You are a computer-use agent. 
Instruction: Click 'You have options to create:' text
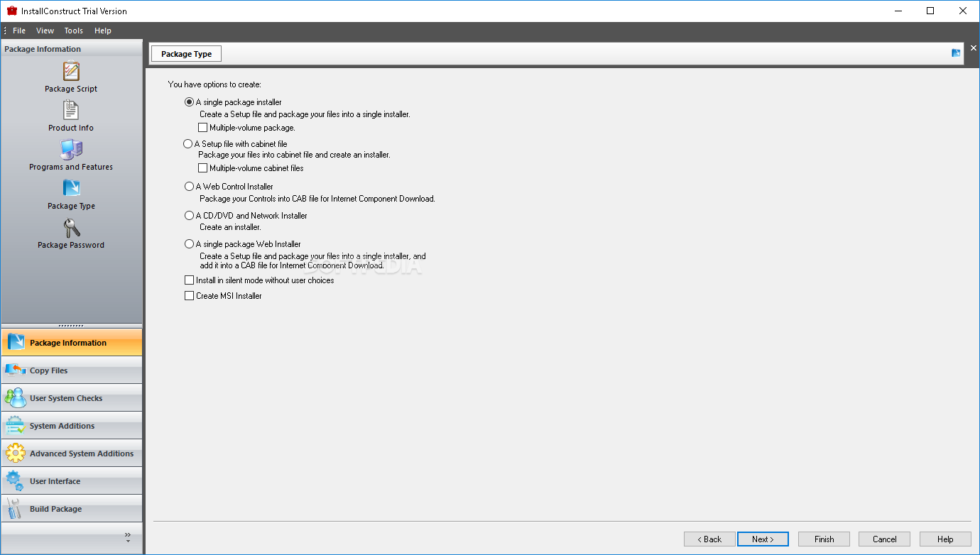214,84
